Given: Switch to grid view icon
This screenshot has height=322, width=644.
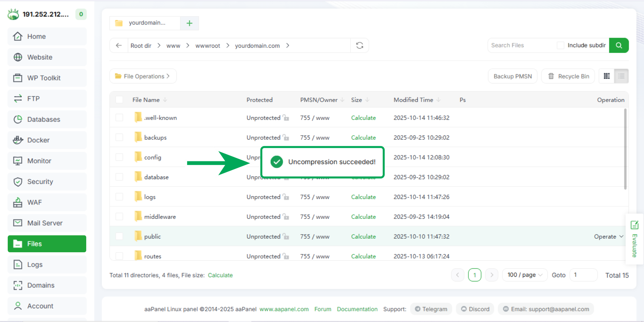Looking at the screenshot, I should click(x=606, y=76).
